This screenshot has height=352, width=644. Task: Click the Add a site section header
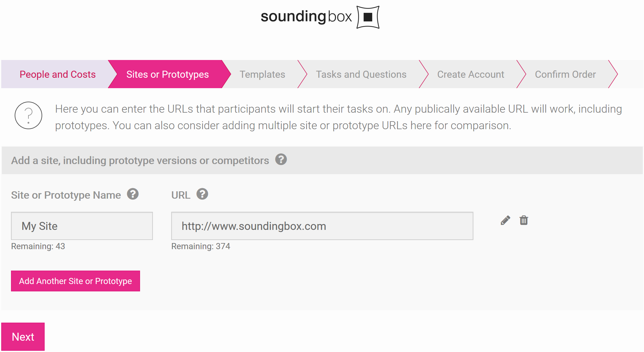(x=322, y=160)
